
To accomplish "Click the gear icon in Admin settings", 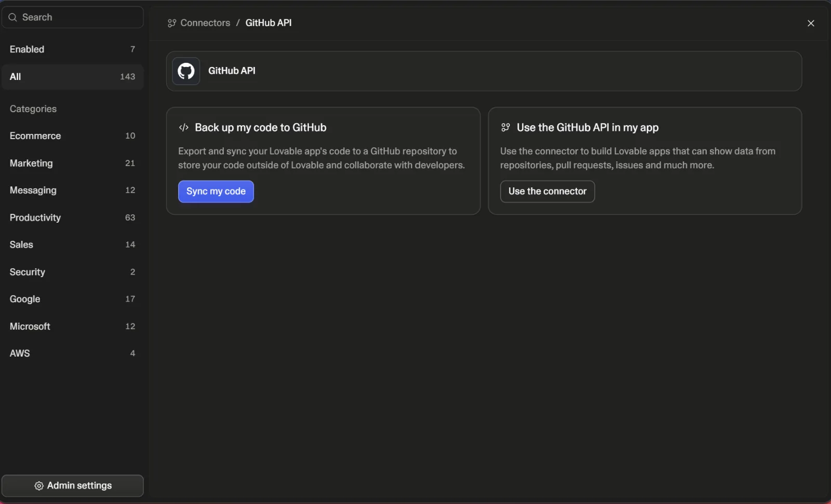I will [39, 486].
